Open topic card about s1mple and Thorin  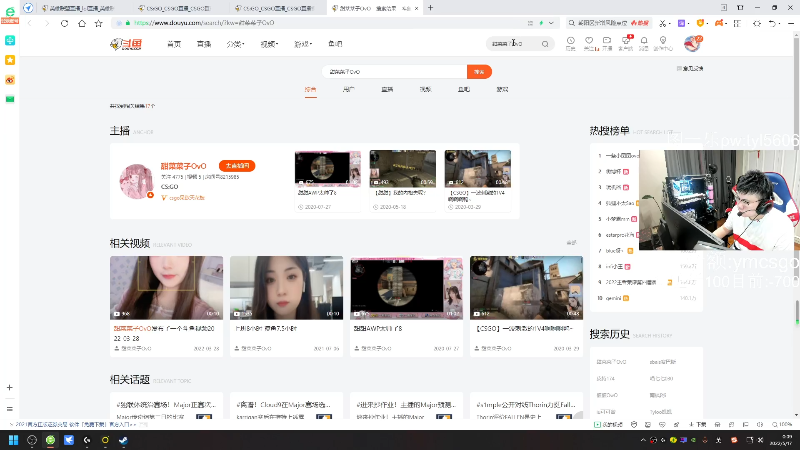click(x=527, y=406)
